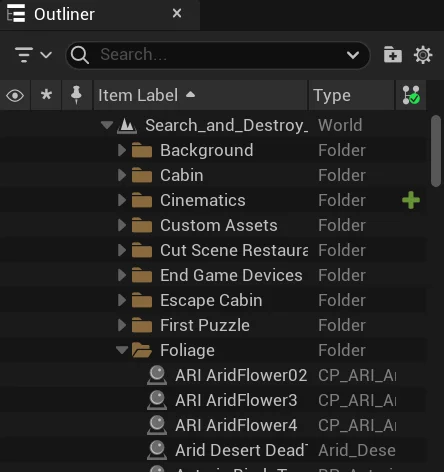Viewport: 444px width, 472px height.
Task: Select the End Game Devices folder row
Action: [x=213, y=275]
